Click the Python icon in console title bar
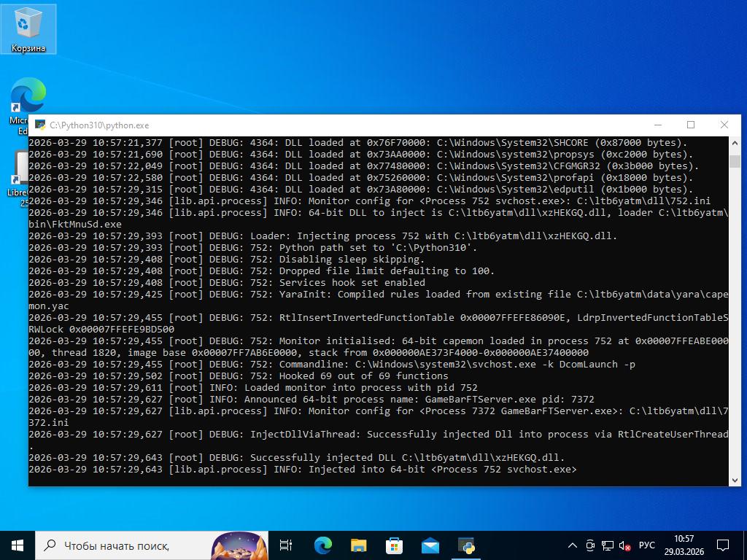The height and width of the screenshot is (560, 747). coord(40,125)
